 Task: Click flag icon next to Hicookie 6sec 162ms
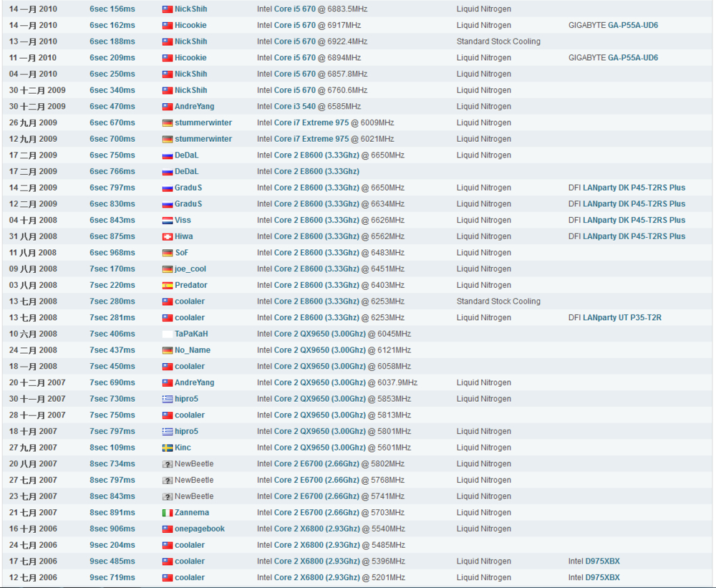click(167, 26)
